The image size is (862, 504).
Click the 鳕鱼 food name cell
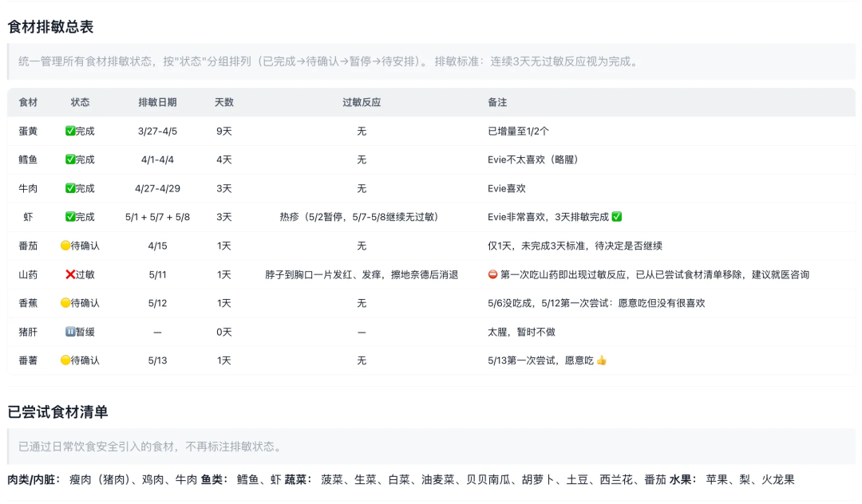[28, 159]
